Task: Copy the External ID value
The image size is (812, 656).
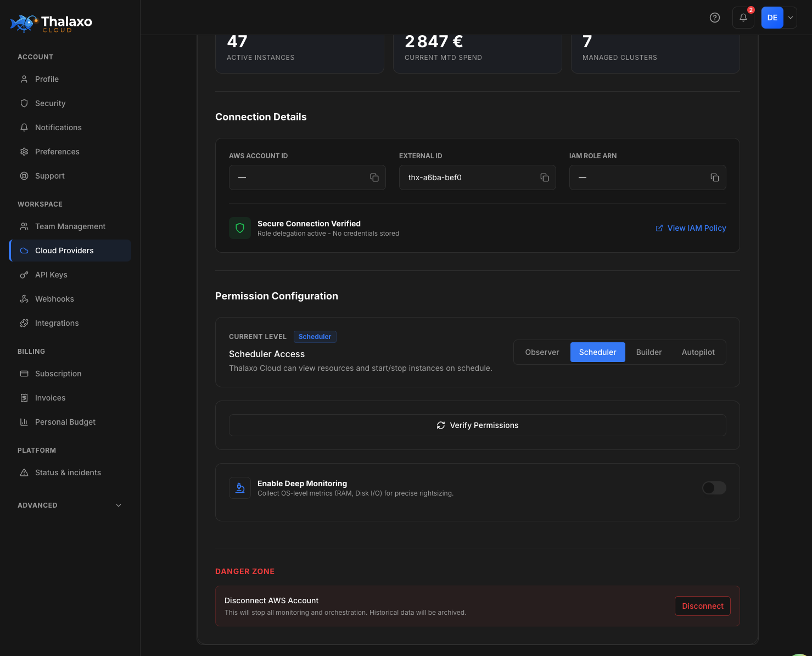Action: click(545, 177)
